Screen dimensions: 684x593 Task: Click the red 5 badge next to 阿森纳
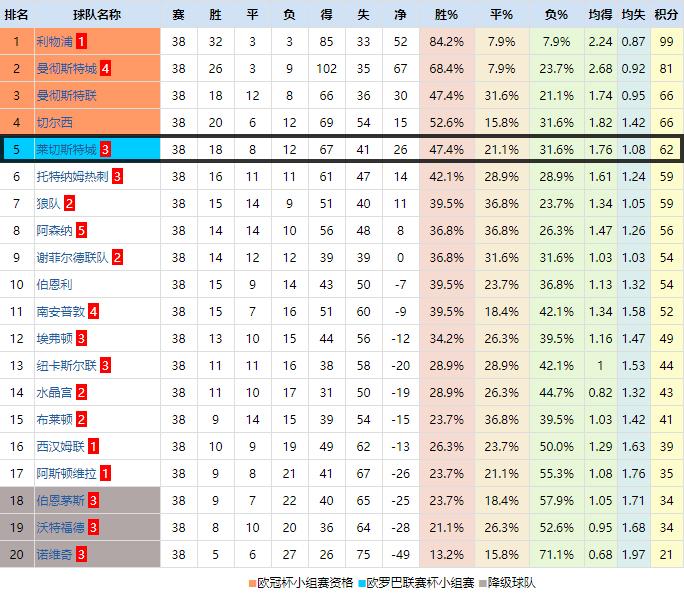click(81, 230)
